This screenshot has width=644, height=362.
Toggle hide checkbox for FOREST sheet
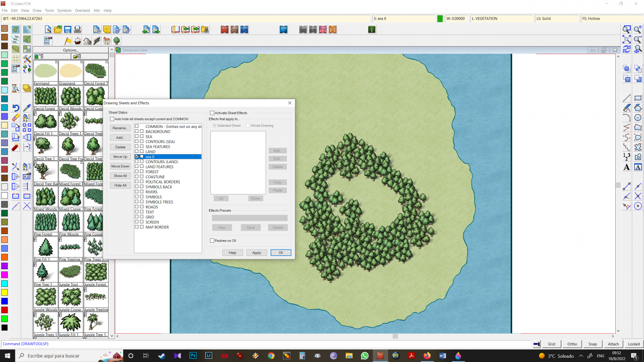coord(142,172)
